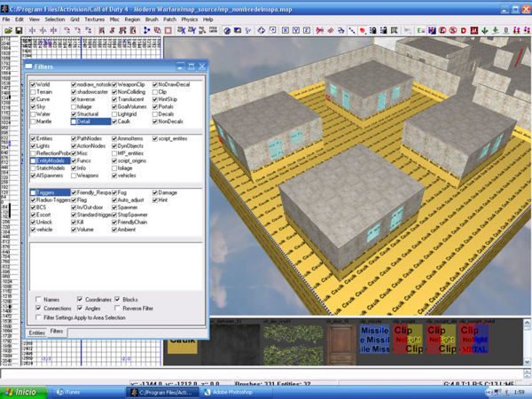Click the dark globe toolbar icon
532x399 pixels.
(x=227, y=30)
